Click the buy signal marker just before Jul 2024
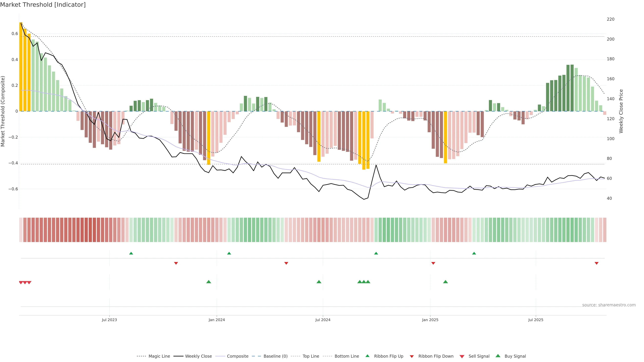Image resolution: width=644 pixels, height=362 pixels. tap(319, 282)
